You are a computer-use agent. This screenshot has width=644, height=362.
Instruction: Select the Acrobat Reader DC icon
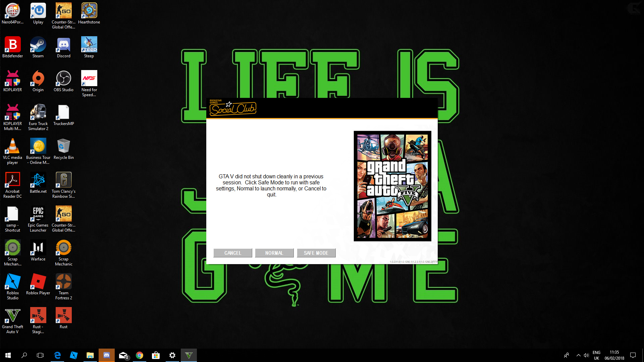click(x=13, y=185)
